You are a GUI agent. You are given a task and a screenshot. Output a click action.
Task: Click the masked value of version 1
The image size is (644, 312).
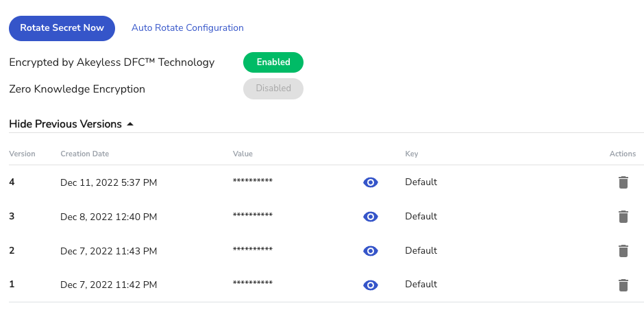point(253,283)
